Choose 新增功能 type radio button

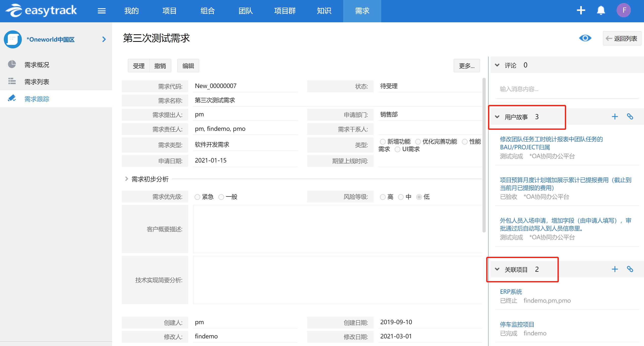(383, 142)
